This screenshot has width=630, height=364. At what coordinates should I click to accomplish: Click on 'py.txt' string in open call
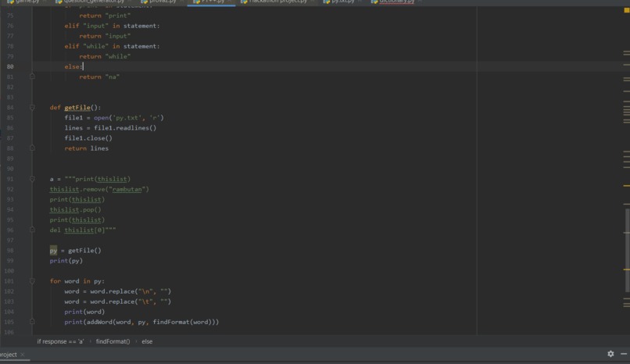pyautogui.click(x=127, y=118)
